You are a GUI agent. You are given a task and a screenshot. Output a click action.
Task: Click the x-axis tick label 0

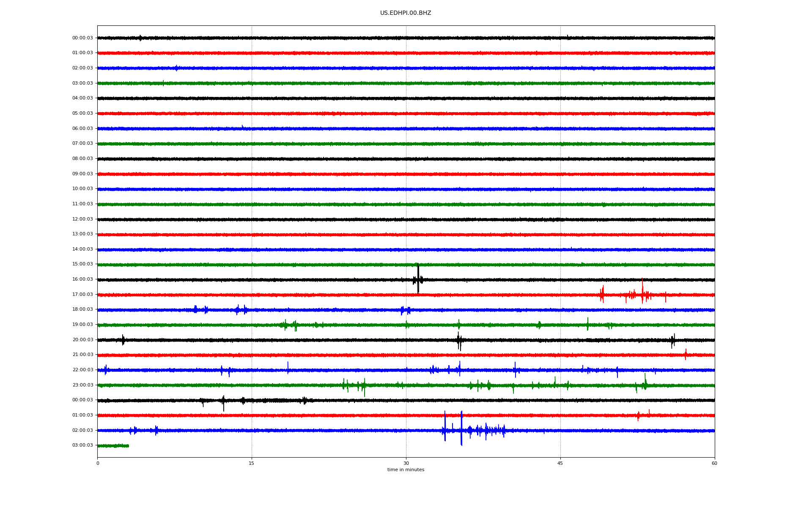(x=98, y=463)
